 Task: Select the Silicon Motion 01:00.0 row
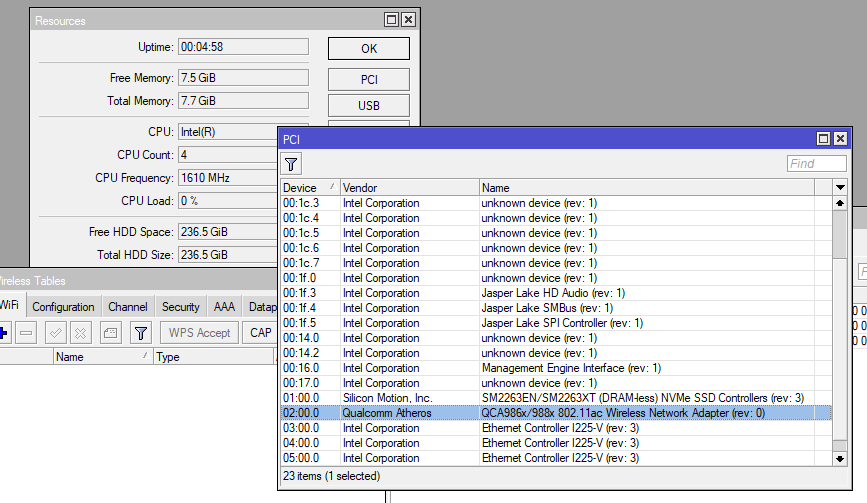pos(556,398)
